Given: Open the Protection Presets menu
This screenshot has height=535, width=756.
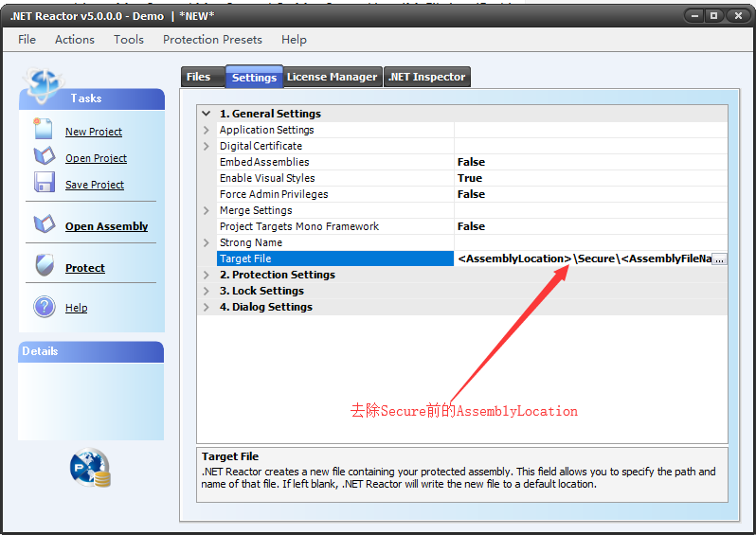Looking at the screenshot, I should pyautogui.click(x=212, y=40).
